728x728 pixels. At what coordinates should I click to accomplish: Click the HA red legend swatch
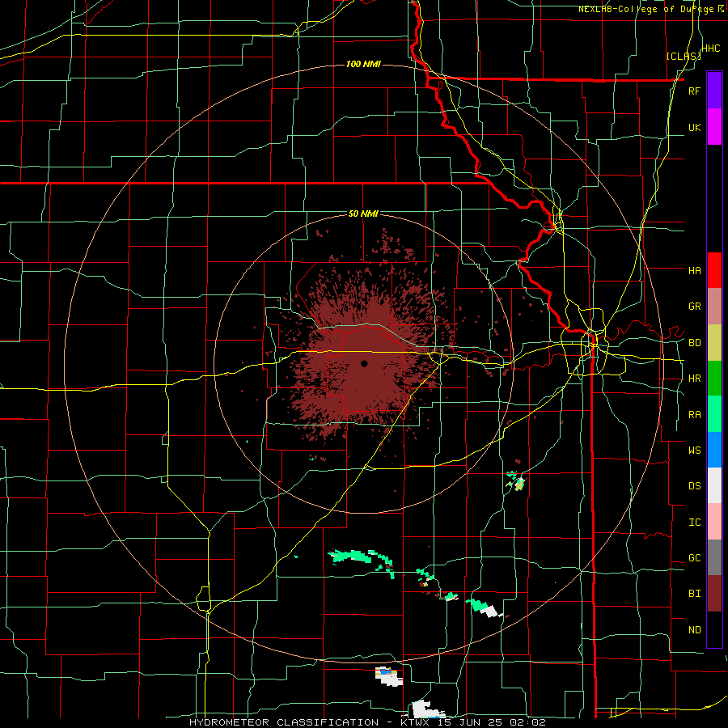pyautogui.click(x=714, y=270)
